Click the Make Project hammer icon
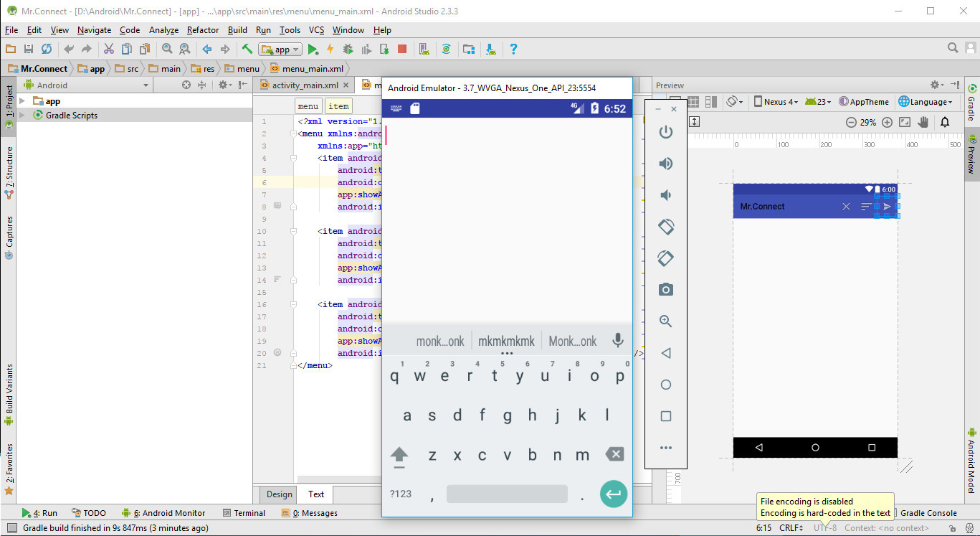 [247, 49]
